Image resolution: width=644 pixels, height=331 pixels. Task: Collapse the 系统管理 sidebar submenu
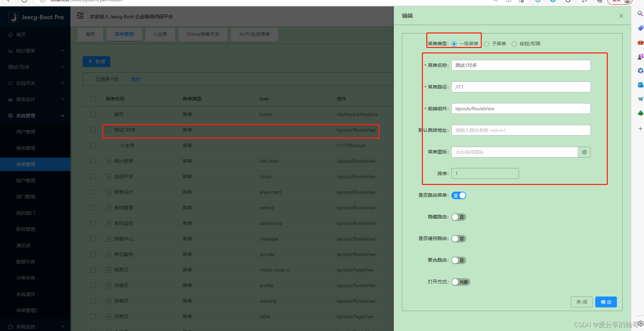point(35,116)
